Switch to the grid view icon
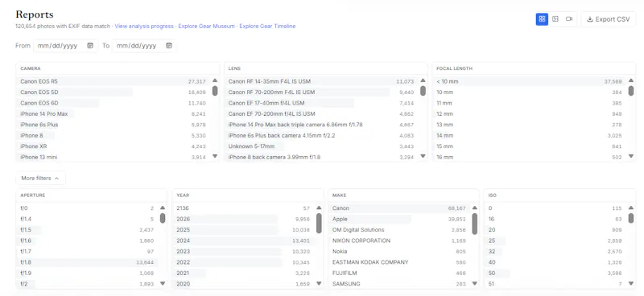Screen dimensions: 644x296 click(542, 18)
